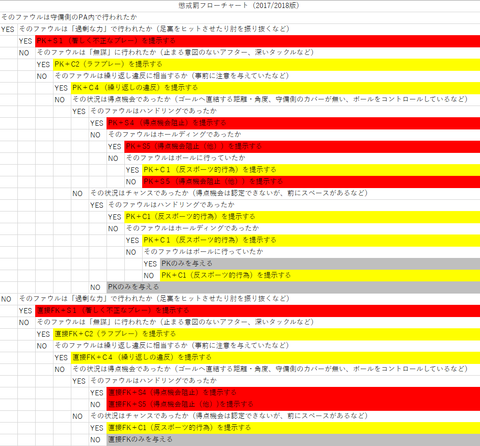Select the yellow 直接FK+C2（ラフプレー）cell
480x446 pixels.
[x=267, y=334]
